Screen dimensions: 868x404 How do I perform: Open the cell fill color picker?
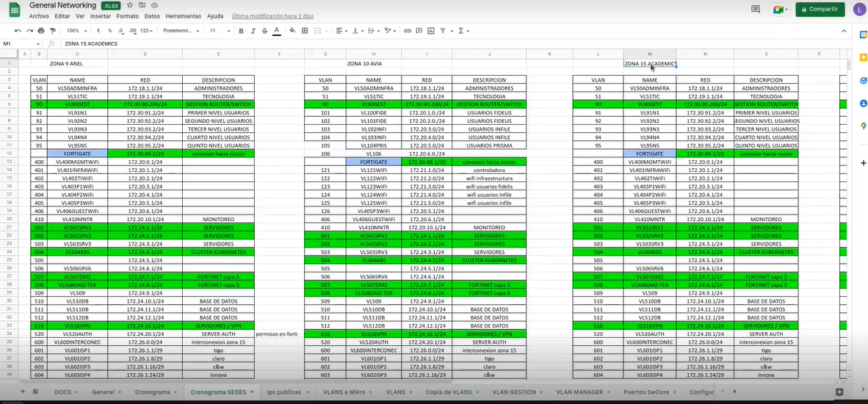tap(292, 31)
